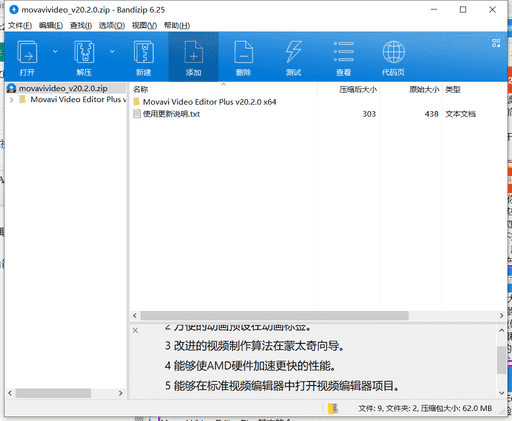Click the folder icon beside Movavi Video Editor Plus v20.2.0 x64
This screenshot has width=512, height=421.
click(137, 102)
